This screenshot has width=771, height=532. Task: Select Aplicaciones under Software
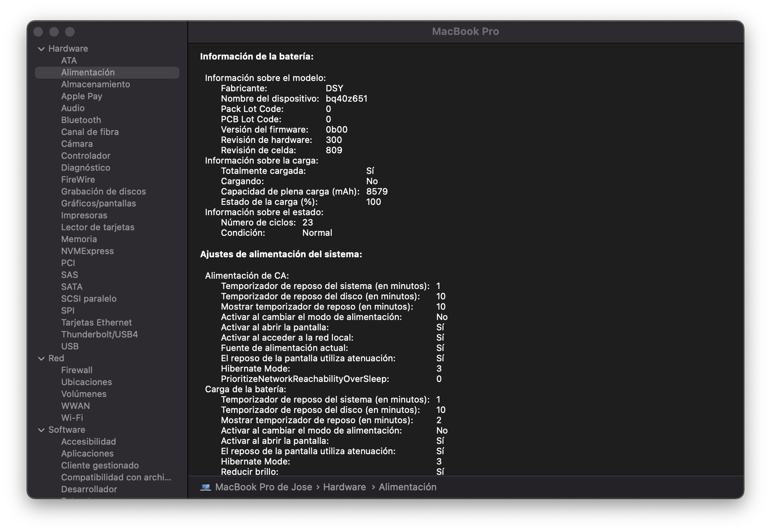(x=87, y=453)
